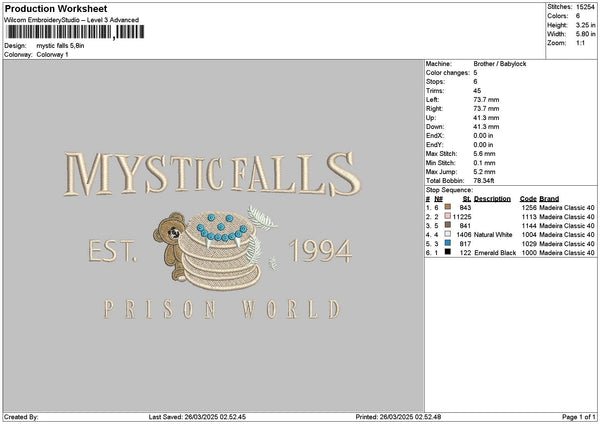Click the machine value 'Brother / Babylock'
This screenshot has height=424, width=600.
pyautogui.click(x=500, y=64)
